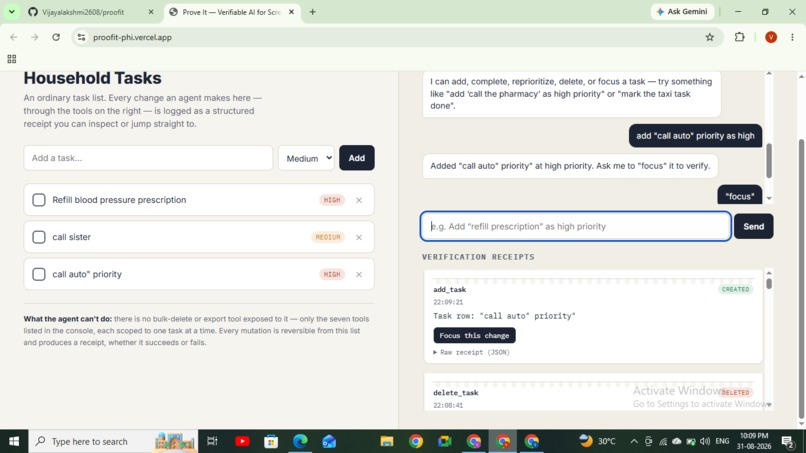The width and height of the screenshot is (806, 453).
Task: Click HIGH badge on call auto" priority
Action: pyautogui.click(x=332, y=274)
